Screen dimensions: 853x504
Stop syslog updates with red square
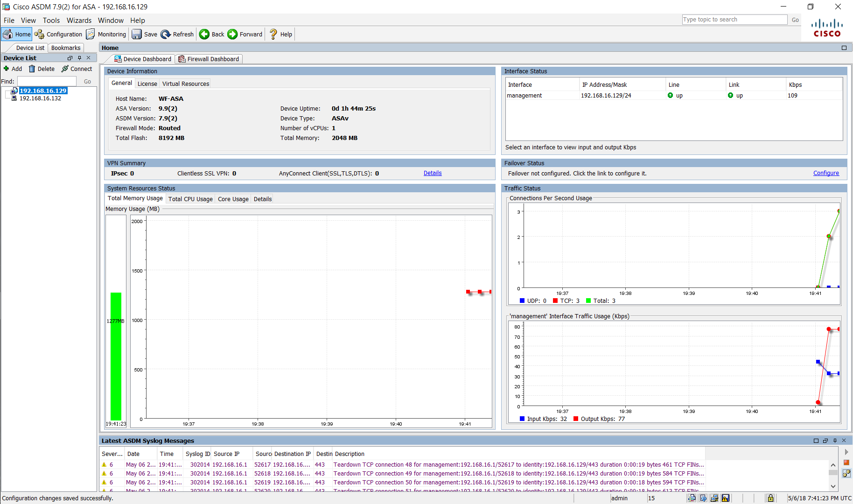coord(846,462)
